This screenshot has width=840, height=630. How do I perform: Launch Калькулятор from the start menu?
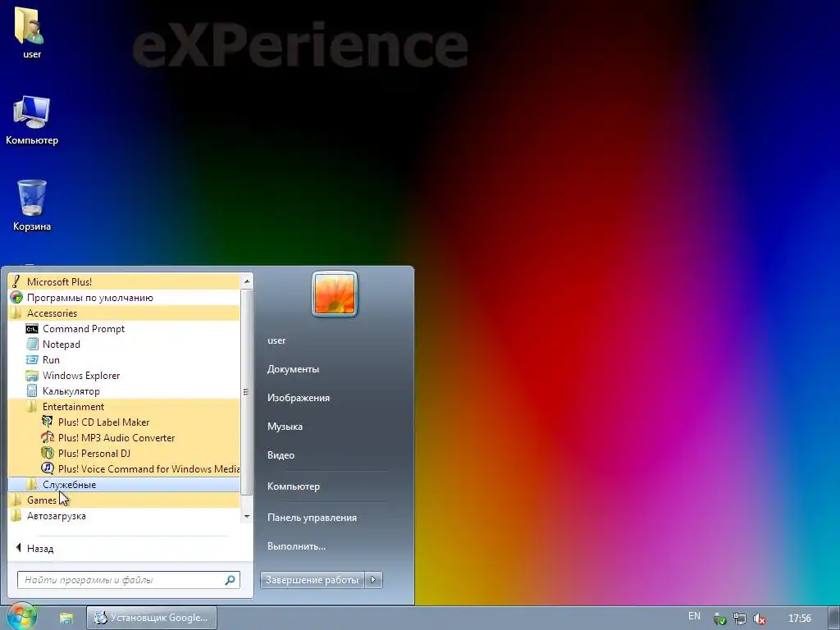[124, 391]
